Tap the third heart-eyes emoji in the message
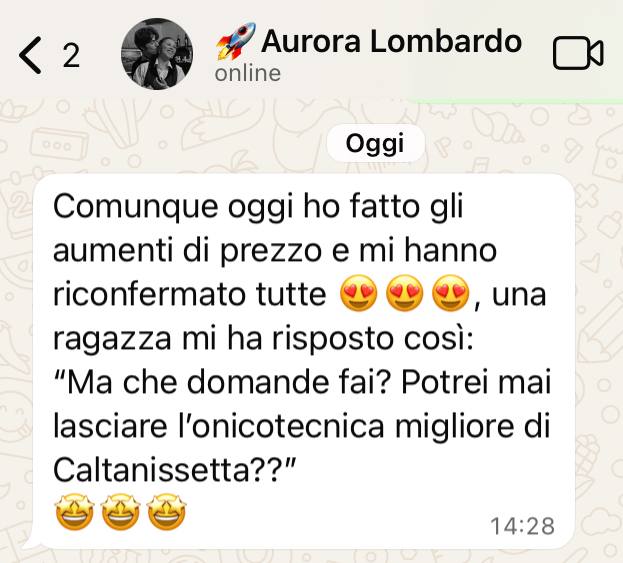This screenshot has height=563, width=623. click(x=450, y=293)
